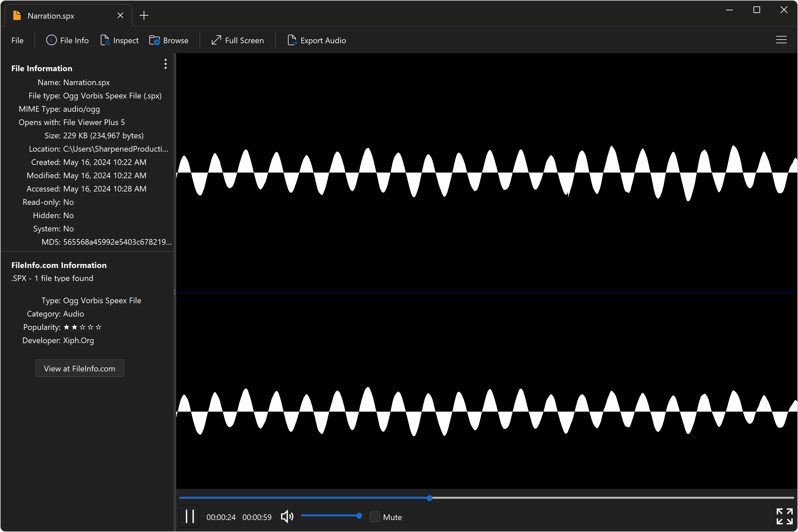Click the playback progress slider handle
This screenshot has height=532, width=798.
[430, 498]
